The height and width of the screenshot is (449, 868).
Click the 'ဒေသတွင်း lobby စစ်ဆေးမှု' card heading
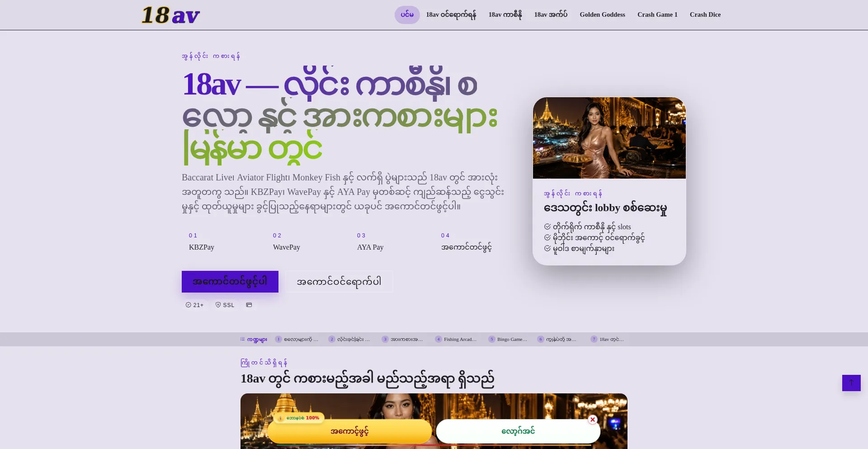[605, 208]
